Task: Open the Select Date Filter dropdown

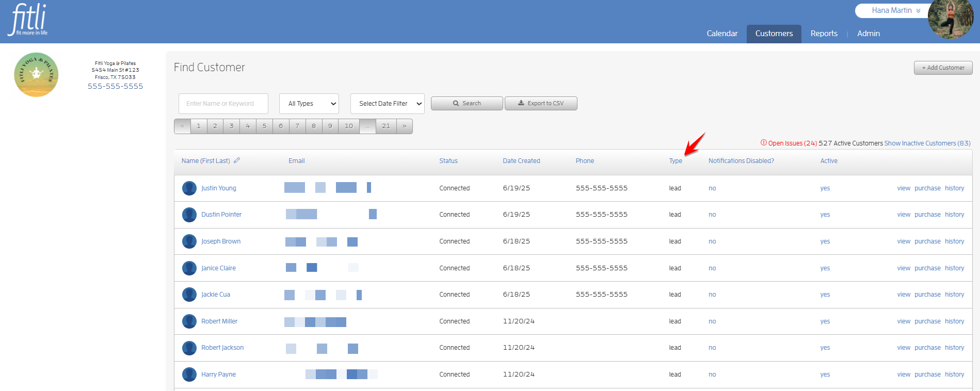Action: (388, 104)
